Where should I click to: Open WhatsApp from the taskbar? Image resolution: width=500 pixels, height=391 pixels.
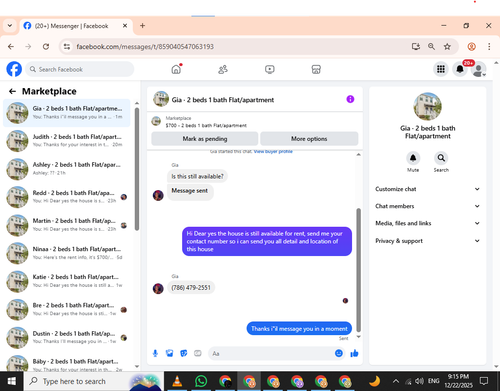201,381
